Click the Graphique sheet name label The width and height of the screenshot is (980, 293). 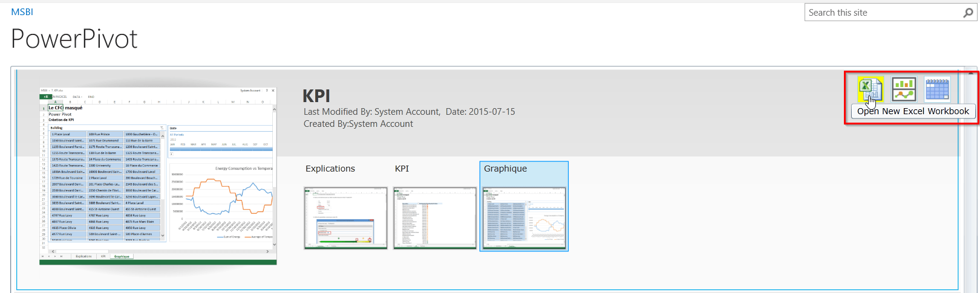505,169
